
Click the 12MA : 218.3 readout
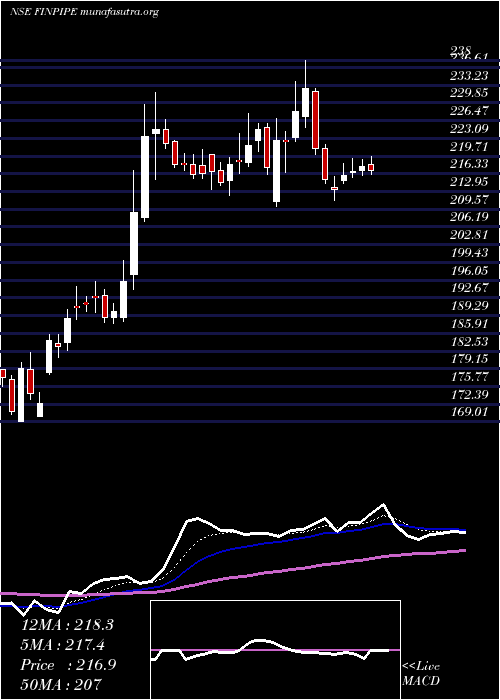click(x=67, y=625)
